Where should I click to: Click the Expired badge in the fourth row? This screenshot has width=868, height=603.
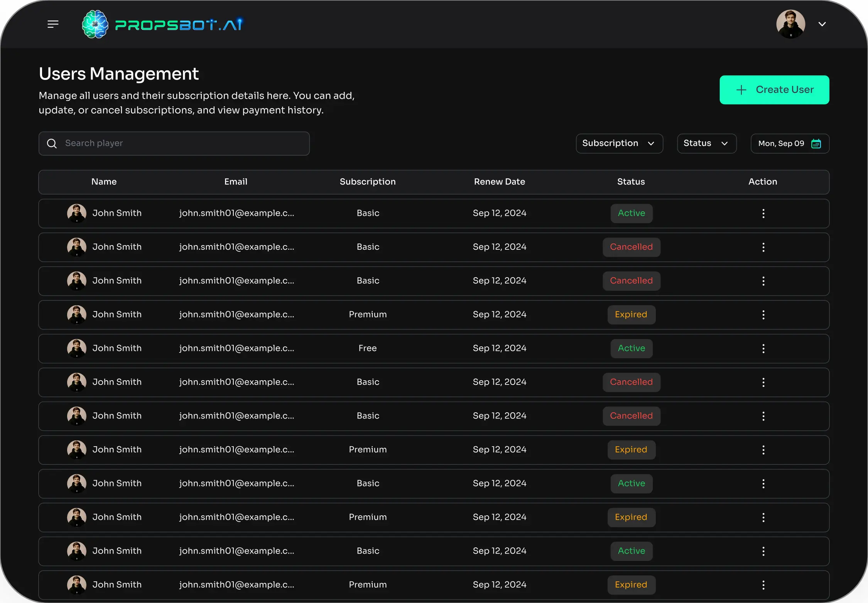coord(631,315)
